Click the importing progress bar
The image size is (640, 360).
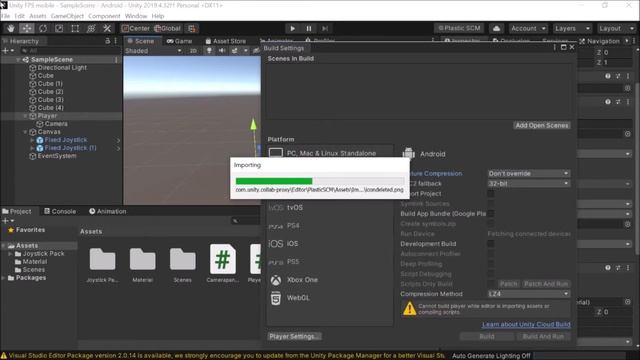point(320,181)
